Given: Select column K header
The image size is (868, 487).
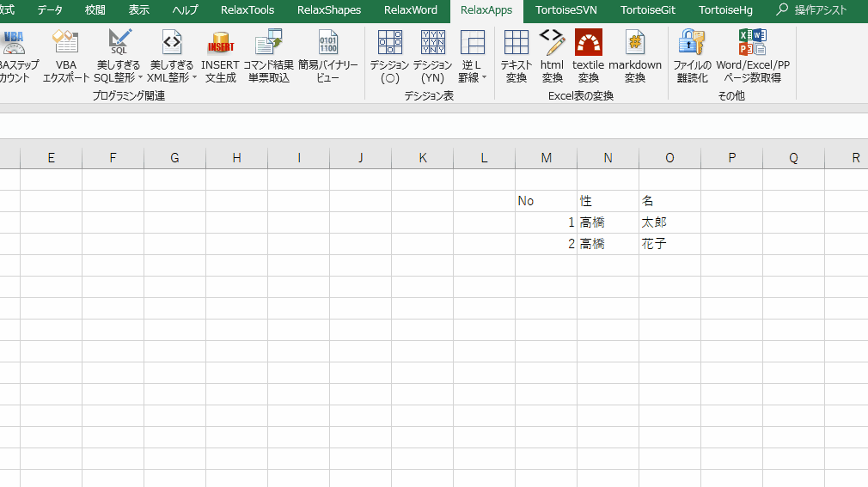Looking at the screenshot, I should pyautogui.click(x=422, y=158).
